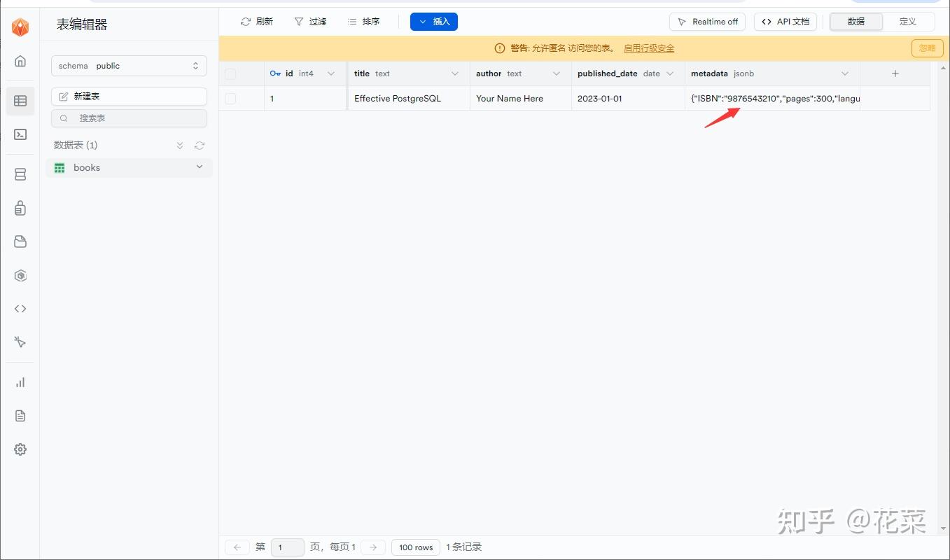Expand the title column dropdown menu
Viewport: 950px width, 560px height.
pos(456,73)
